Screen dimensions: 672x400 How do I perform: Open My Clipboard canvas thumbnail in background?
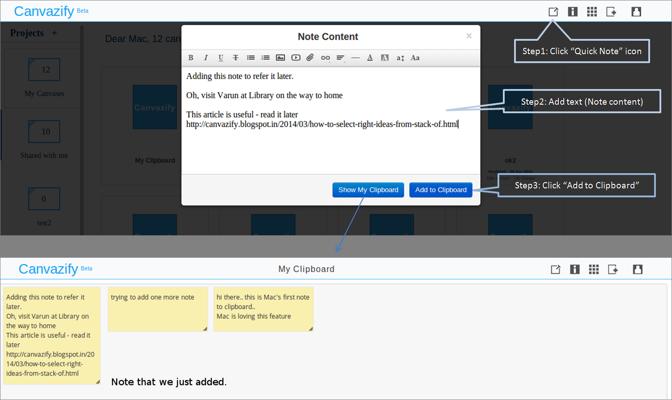click(155, 107)
